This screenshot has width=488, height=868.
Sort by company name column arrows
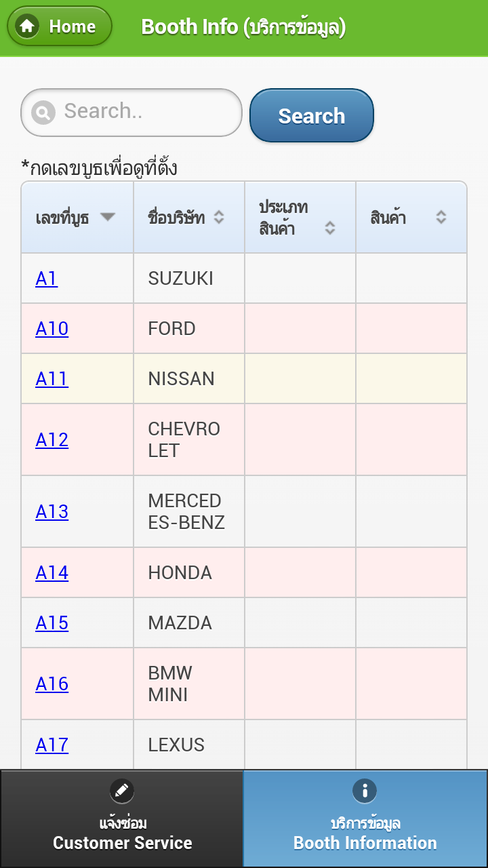click(x=219, y=217)
